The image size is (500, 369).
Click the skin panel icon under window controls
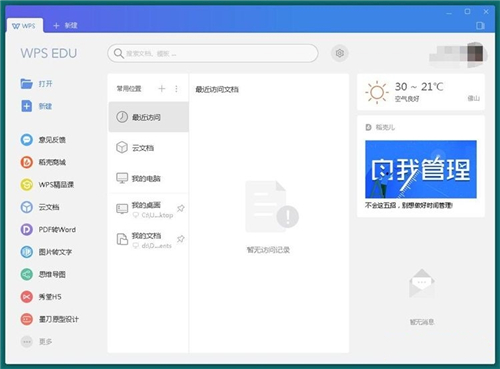480,26
